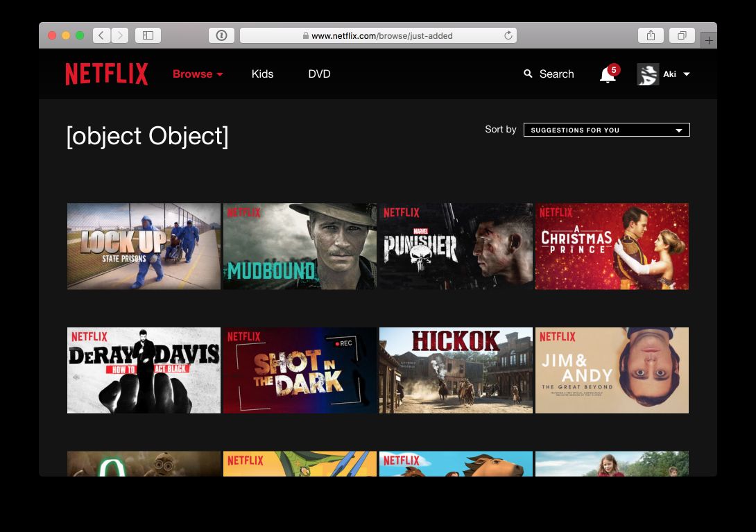
Task: Show all tabs overview in Safari
Action: point(682,35)
